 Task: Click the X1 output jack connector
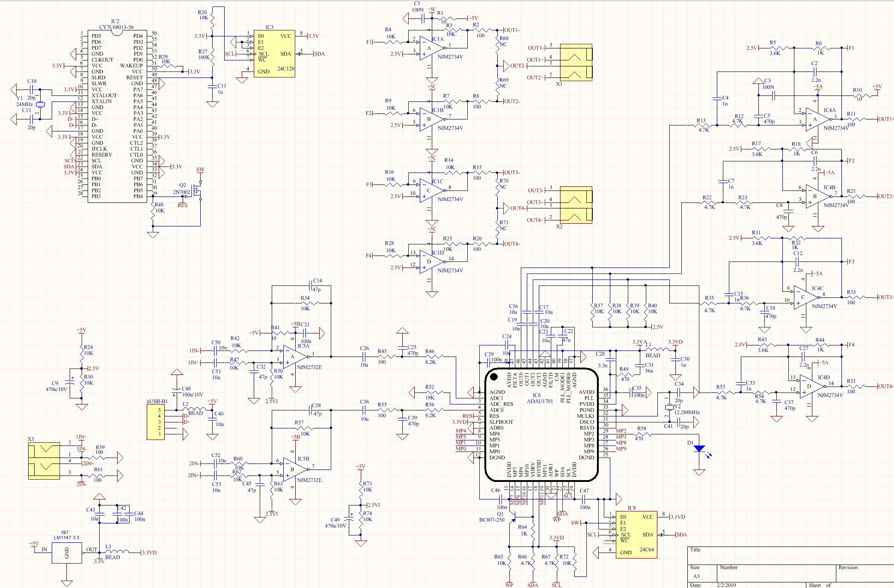576,63
